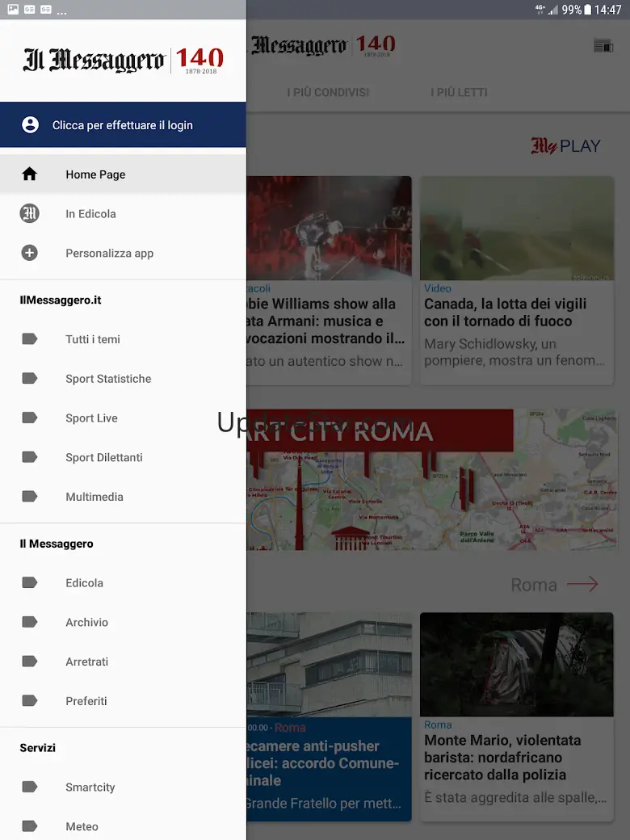
Task: Open the Edicola entry under Il Messaggero
Action: [124, 582]
